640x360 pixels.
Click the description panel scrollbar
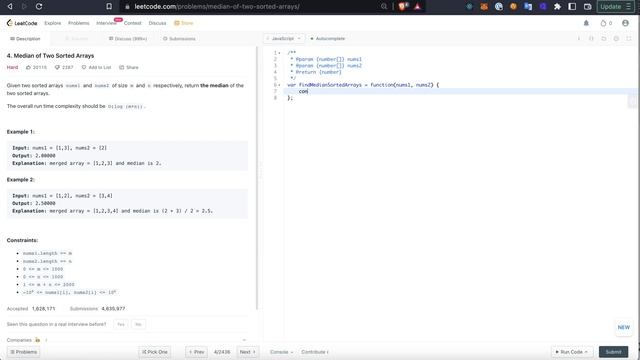(x=257, y=178)
